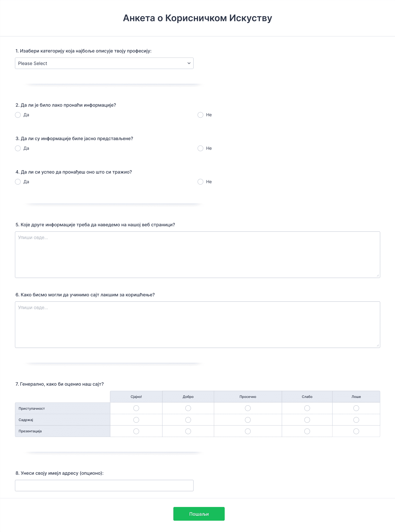Image resolution: width=395 pixels, height=532 pixels.
Task: Submit the form with Пошаљи button
Action: pos(199,514)
